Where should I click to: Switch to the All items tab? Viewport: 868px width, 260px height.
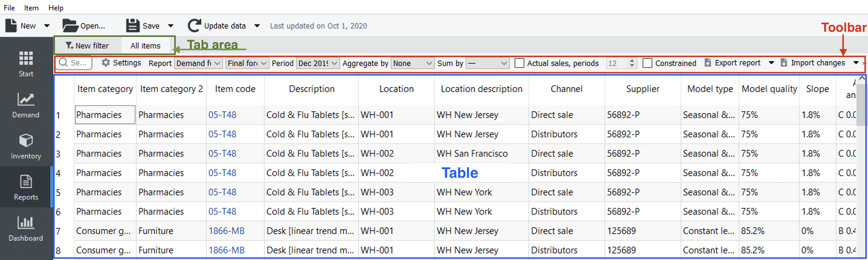145,46
